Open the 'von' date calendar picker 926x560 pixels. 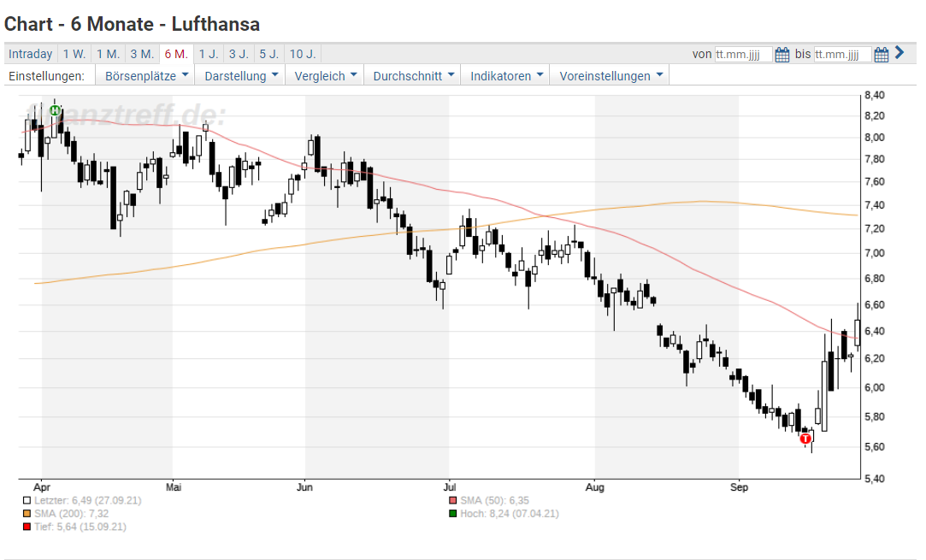[781, 55]
